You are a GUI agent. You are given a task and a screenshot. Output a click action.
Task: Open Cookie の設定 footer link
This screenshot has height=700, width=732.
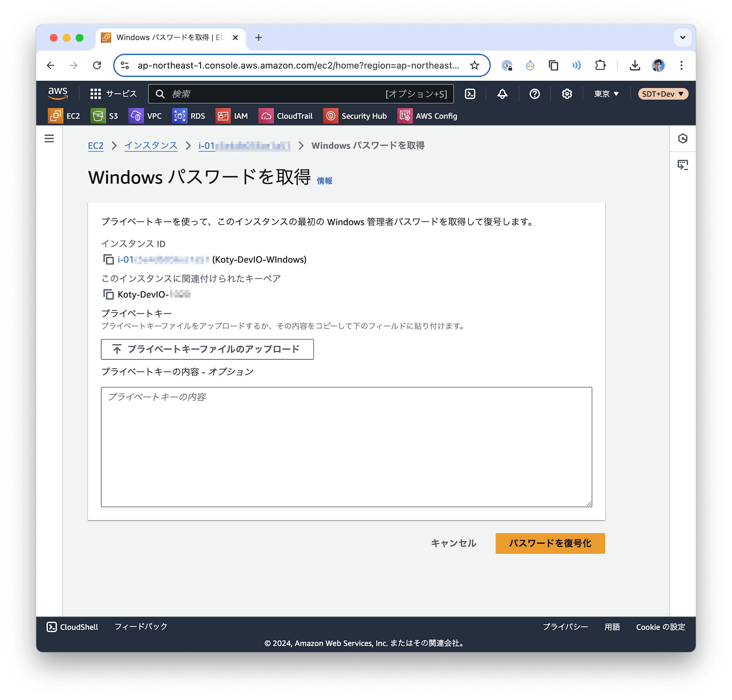660,627
